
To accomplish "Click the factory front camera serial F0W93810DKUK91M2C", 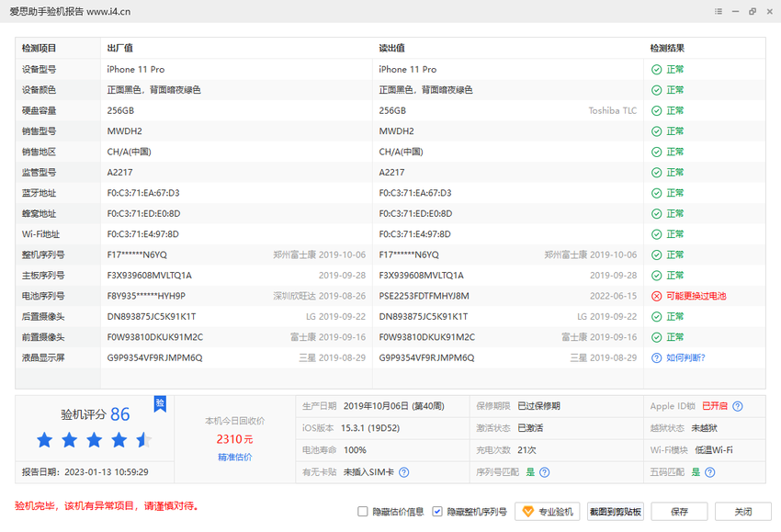I will 155,337.
